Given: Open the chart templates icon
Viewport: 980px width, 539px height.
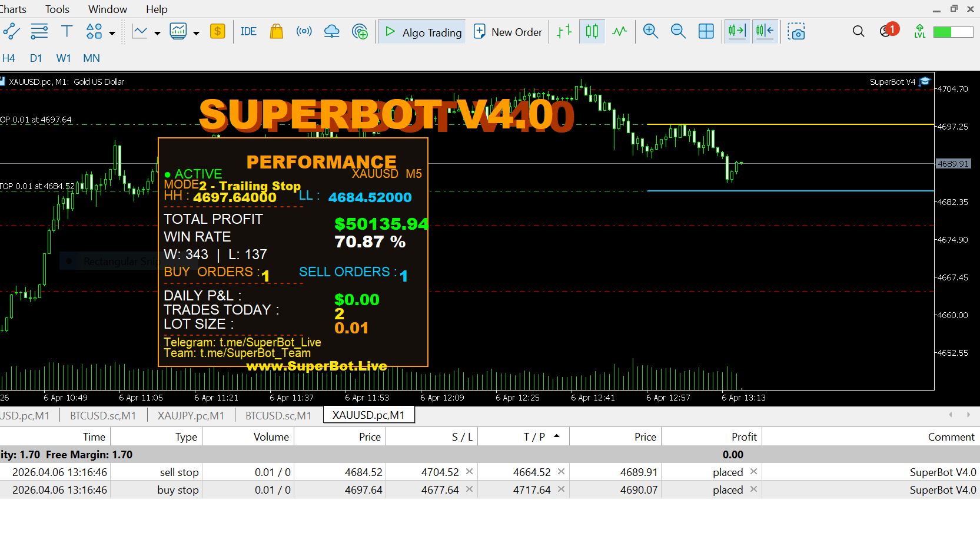Looking at the screenshot, I should coord(178,32).
